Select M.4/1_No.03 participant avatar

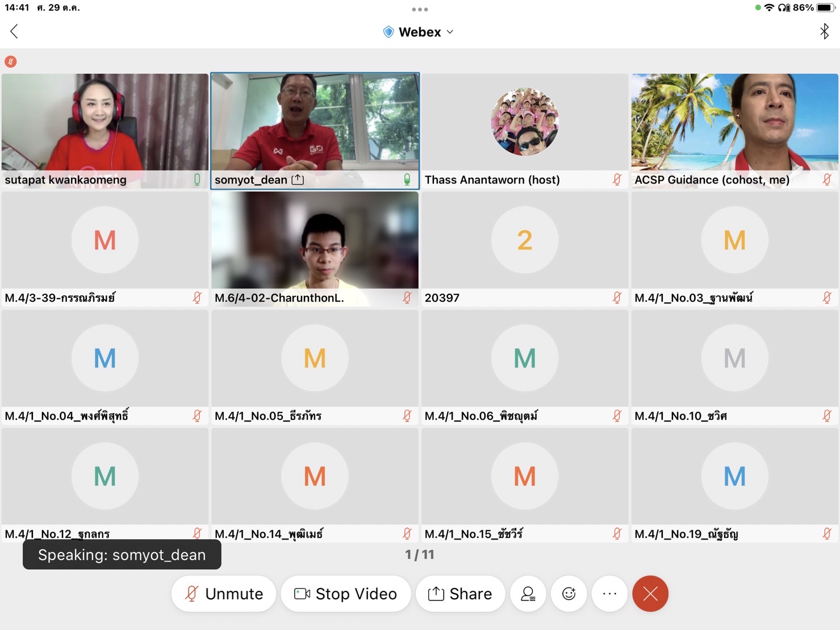[x=735, y=240]
